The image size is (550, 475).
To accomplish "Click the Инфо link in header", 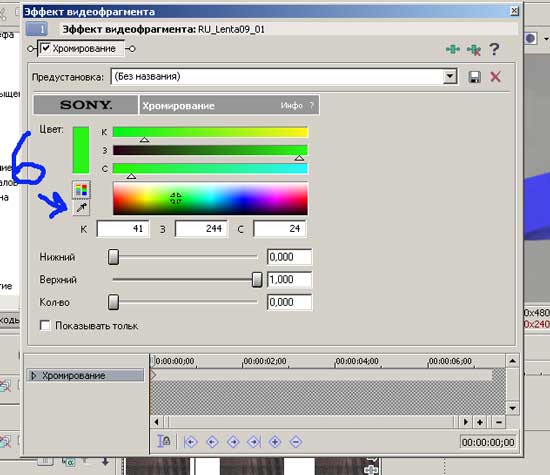I will (x=291, y=105).
